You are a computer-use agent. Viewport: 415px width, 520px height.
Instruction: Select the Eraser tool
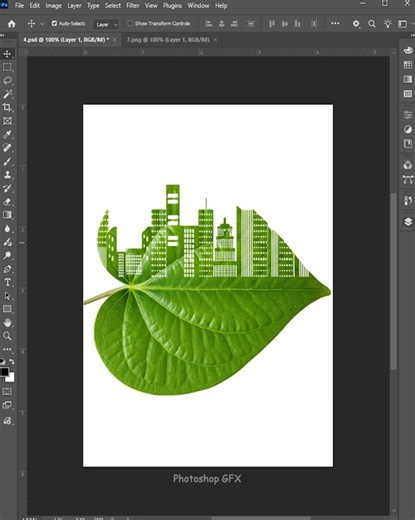click(7, 202)
